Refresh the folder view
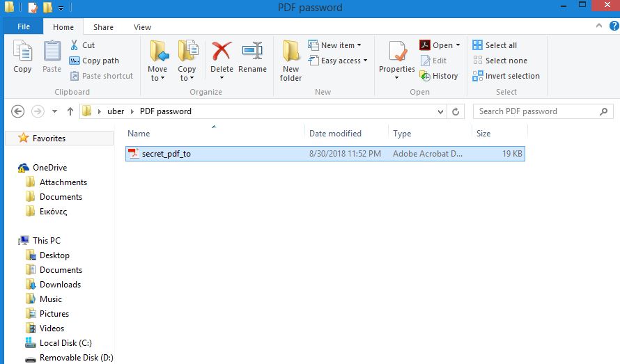 [456, 111]
